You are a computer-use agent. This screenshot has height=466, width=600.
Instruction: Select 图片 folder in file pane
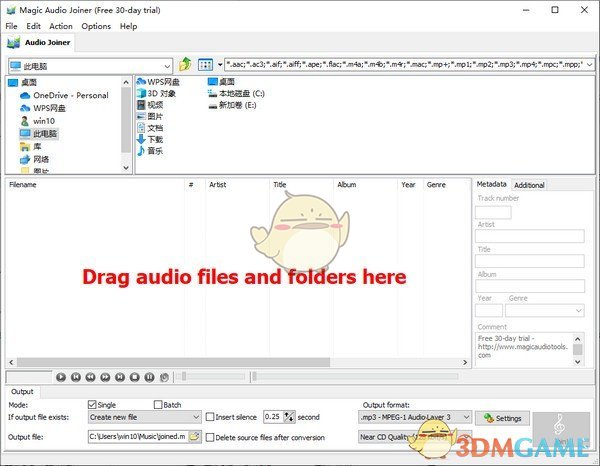[150, 116]
